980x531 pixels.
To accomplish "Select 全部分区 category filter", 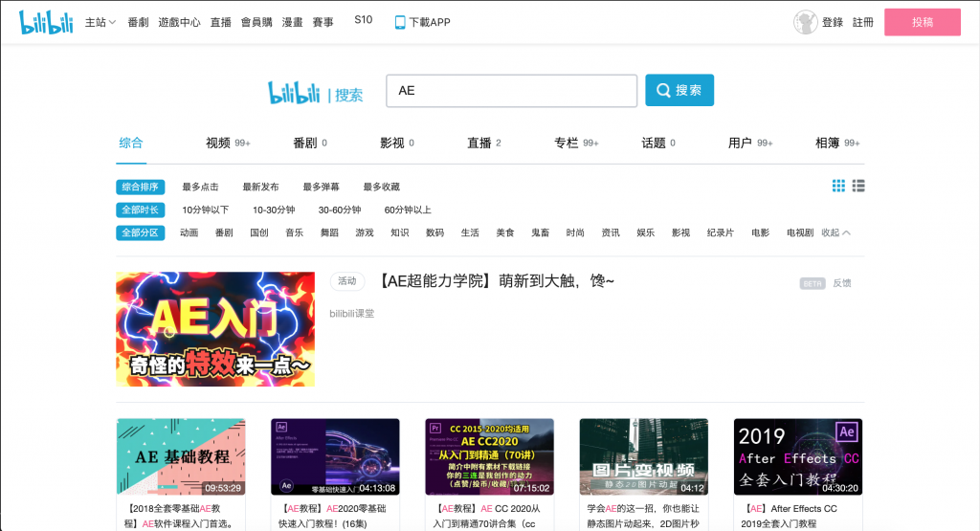I will [140, 233].
